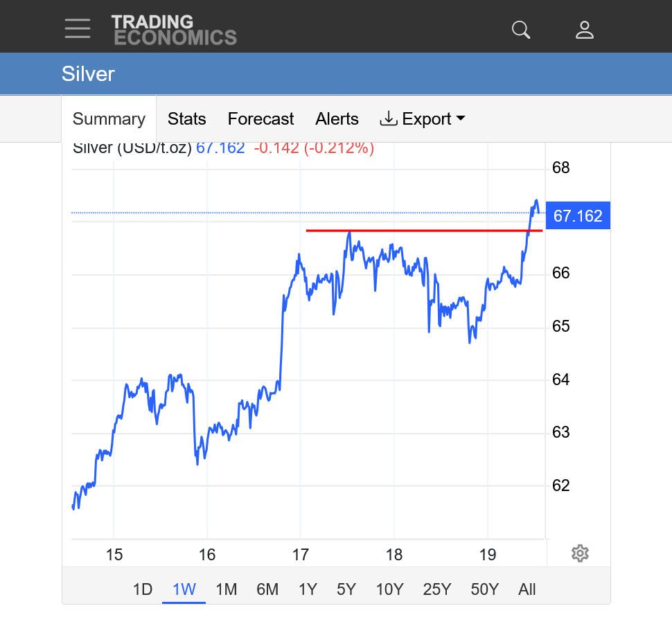Show the 25Y price history
This screenshot has height=624, width=672.
click(436, 589)
